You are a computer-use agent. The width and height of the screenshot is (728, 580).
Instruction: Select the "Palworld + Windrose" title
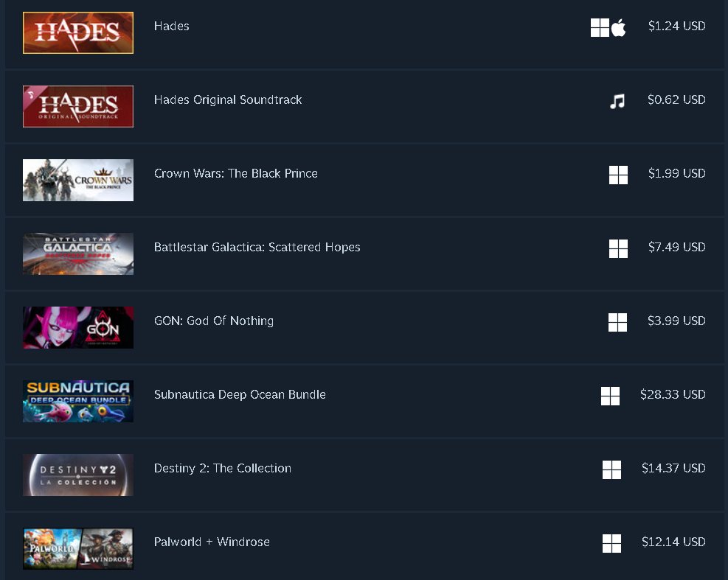[x=212, y=542]
